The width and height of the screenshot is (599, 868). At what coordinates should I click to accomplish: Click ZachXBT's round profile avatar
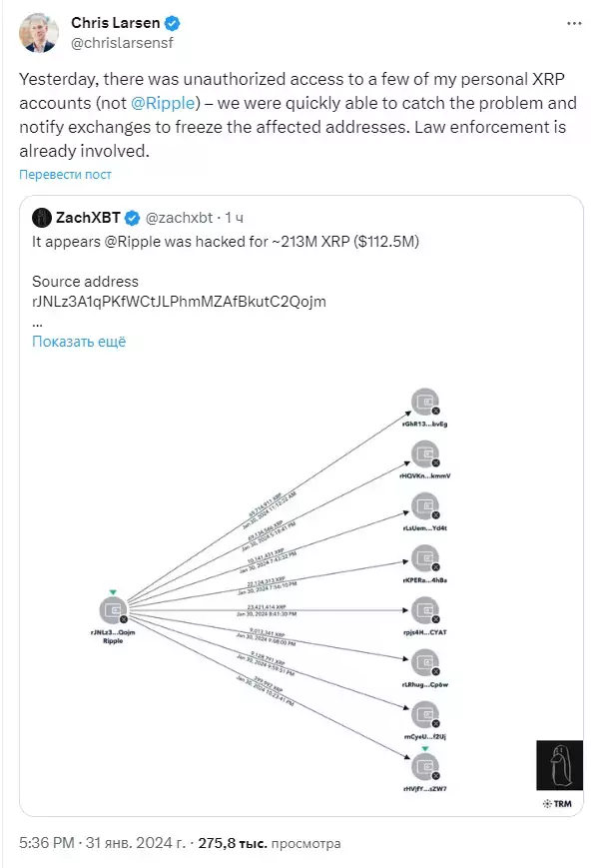tap(42, 218)
